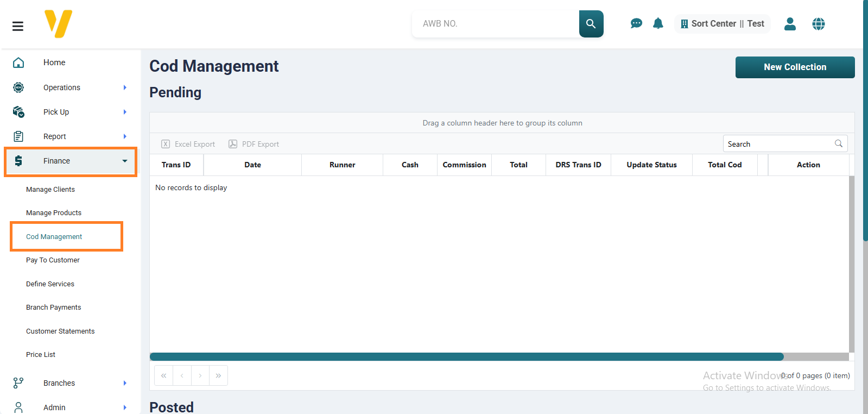
Task: Click the PDF Export button
Action: pos(254,144)
